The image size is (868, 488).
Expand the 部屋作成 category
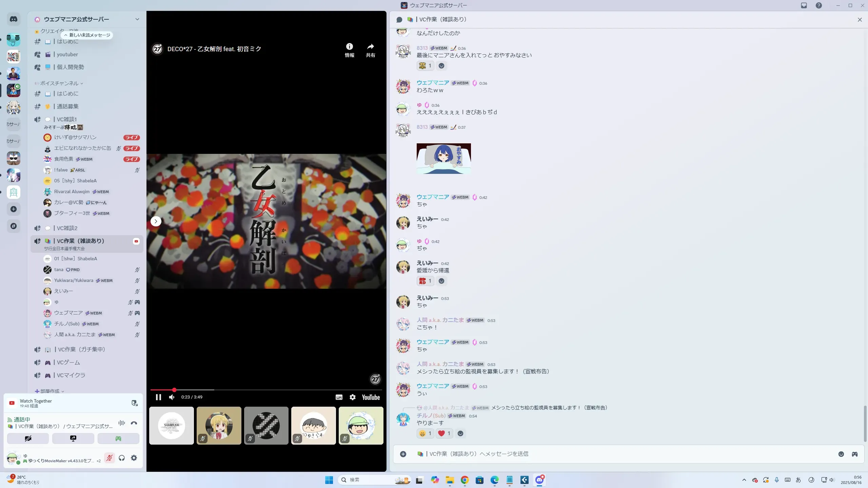click(x=50, y=391)
